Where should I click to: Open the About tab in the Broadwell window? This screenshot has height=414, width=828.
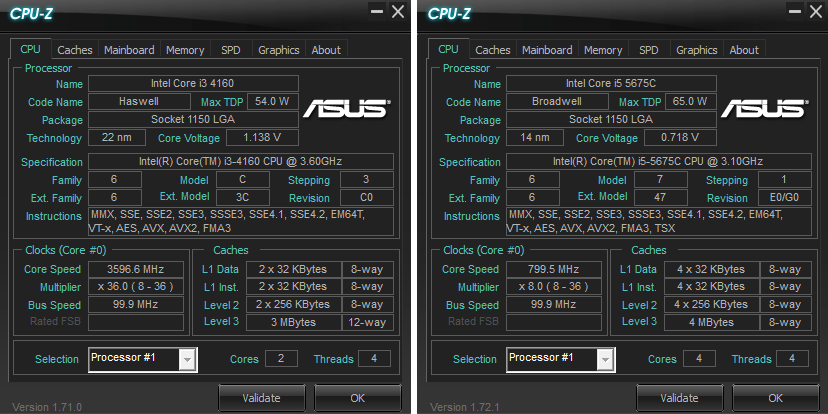tap(744, 50)
